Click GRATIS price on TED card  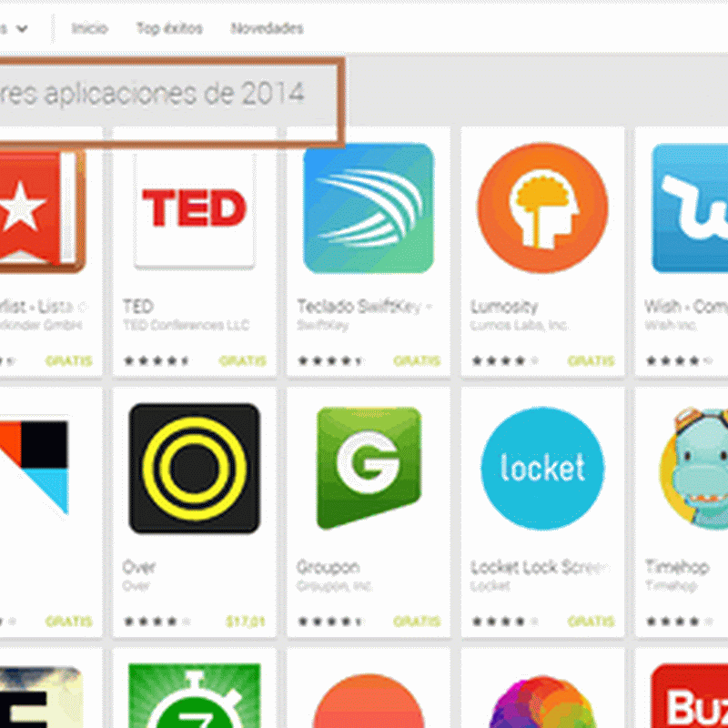(243, 360)
